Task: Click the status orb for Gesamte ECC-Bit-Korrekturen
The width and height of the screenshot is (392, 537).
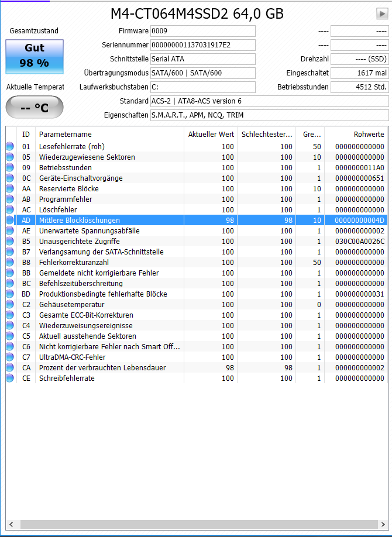Action: click(x=10, y=315)
